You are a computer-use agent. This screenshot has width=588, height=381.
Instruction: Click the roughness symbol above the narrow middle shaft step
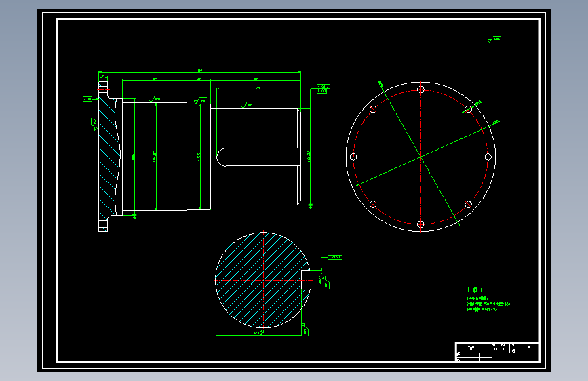click(x=200, y=100)
